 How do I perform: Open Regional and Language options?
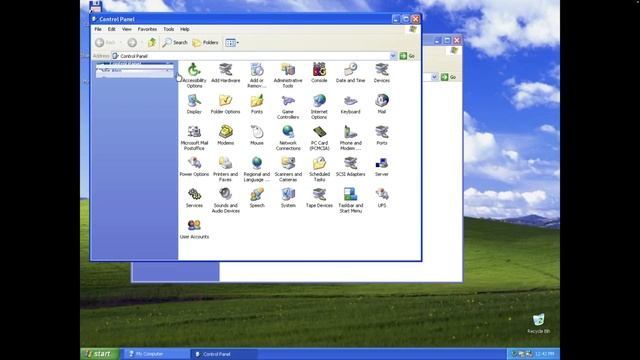pos(257,169)
